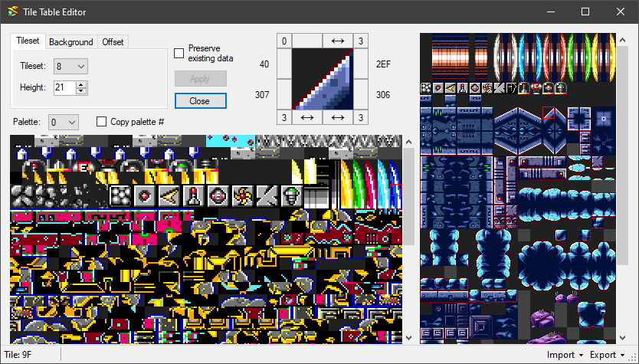Image resolution: width=639 pixels, height=364 pixels.
Task: Click the graphics panel scrollbar down arrow
Action: [408, 338]
